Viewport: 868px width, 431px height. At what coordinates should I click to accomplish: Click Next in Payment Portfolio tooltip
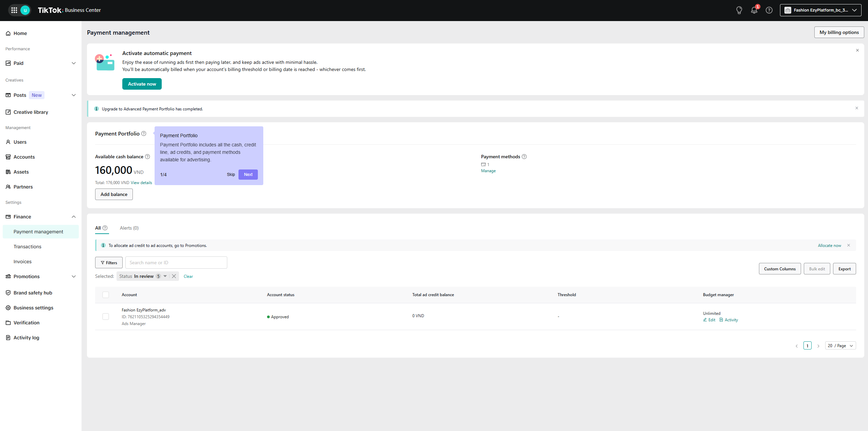248,175
